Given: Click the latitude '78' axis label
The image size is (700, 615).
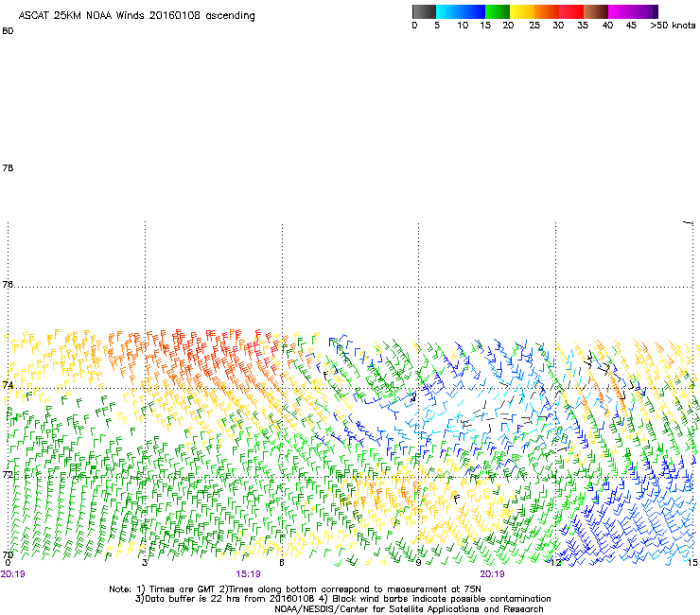Looking at the screenshot, I should (x=8, y=167).
